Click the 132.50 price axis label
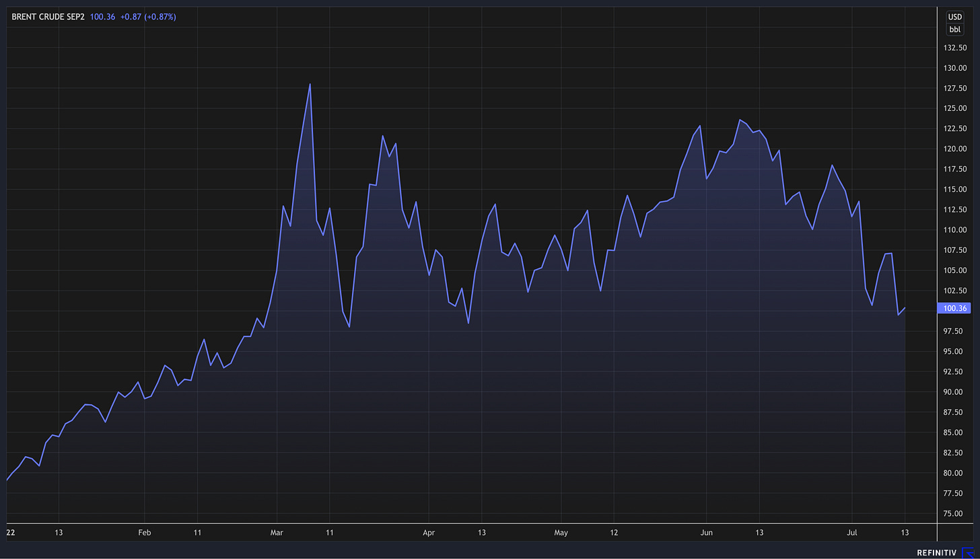The height and width of the screenshot is (559, 980). coord(956,48)
